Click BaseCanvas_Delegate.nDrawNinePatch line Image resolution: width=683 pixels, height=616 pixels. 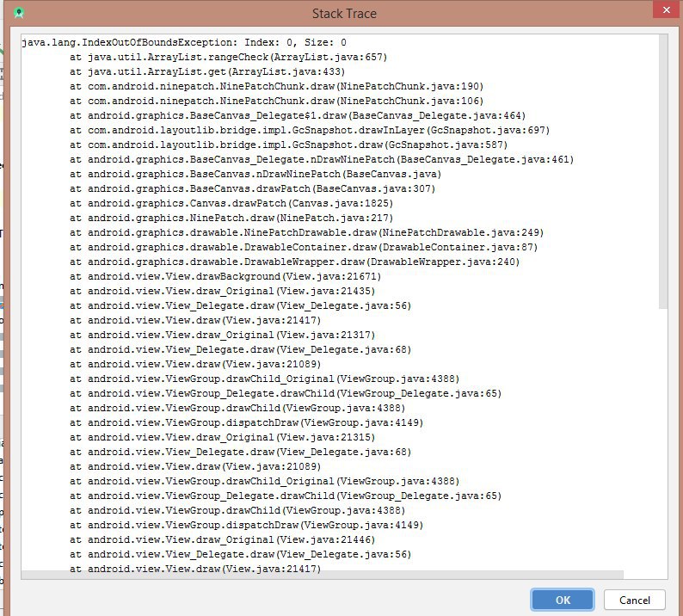[x=322, y=159]
